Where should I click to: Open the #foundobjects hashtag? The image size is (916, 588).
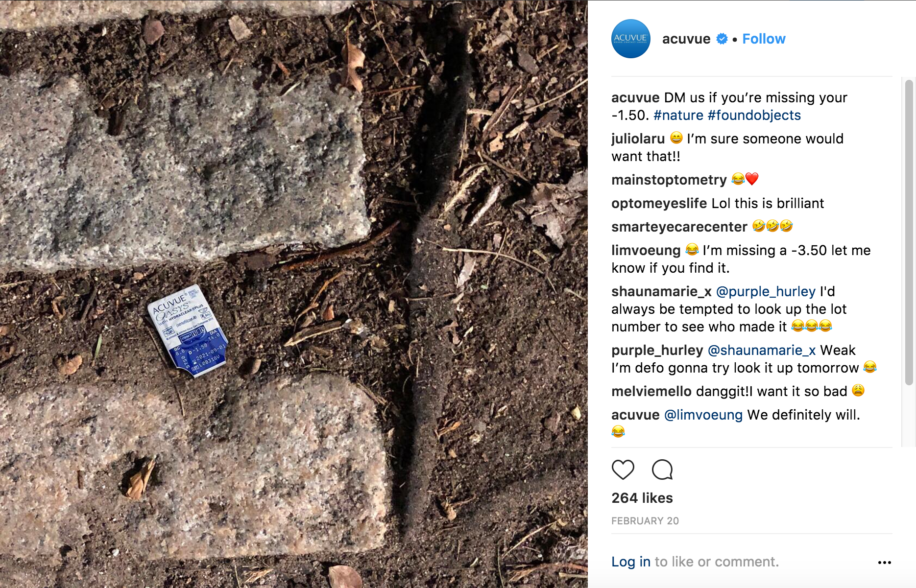click(754, 115)
